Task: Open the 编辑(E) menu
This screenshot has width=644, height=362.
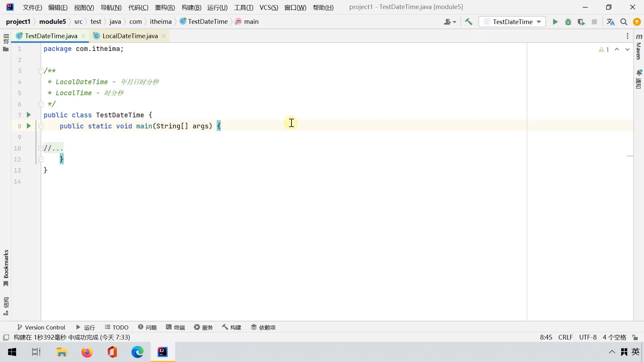Action: (58, 7)
